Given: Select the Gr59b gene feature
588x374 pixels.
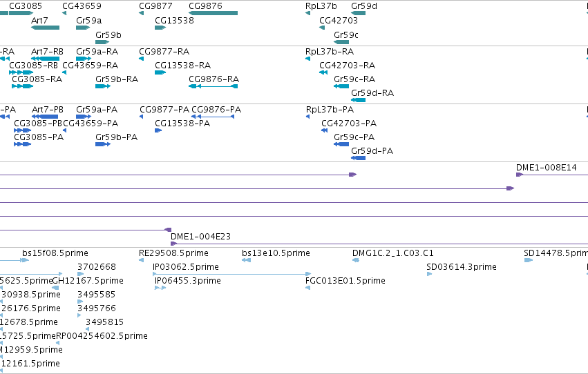Looking at the screenshot, I should click(x=102, y=42).
